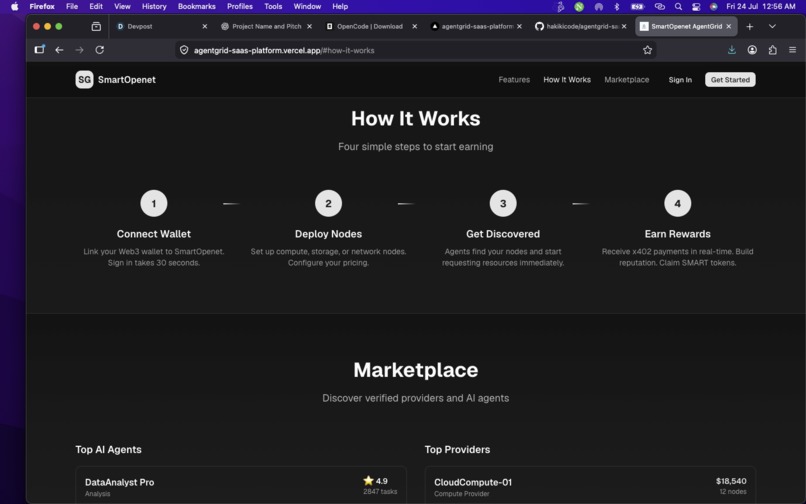Screen dimensions: 806x504
Task: Click the $18,540 earnings value
Action: [731, 481]
